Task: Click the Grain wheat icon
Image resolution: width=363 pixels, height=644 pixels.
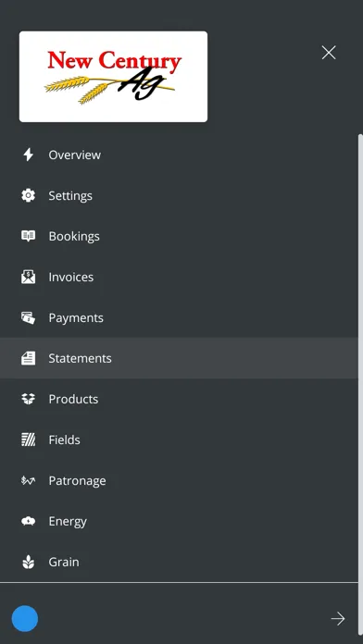Action: click(28, 562)
